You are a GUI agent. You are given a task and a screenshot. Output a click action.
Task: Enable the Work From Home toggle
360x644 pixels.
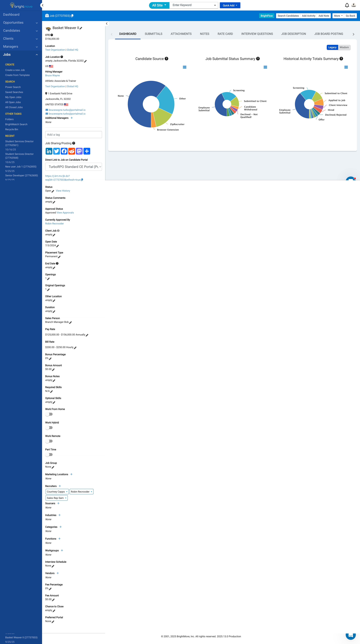click(x=49, y=414)
